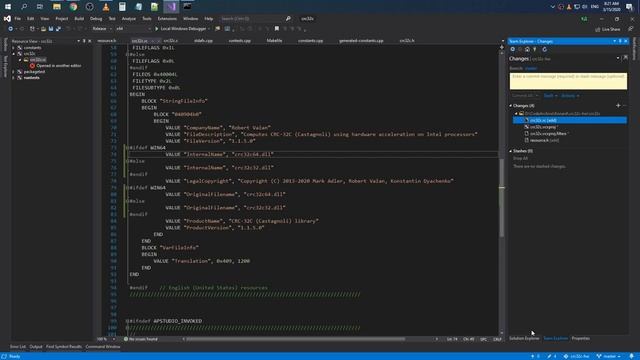The image size is (640, 360).
Task: Click the Save file toolbar icon
Action: tap(51, 29)
